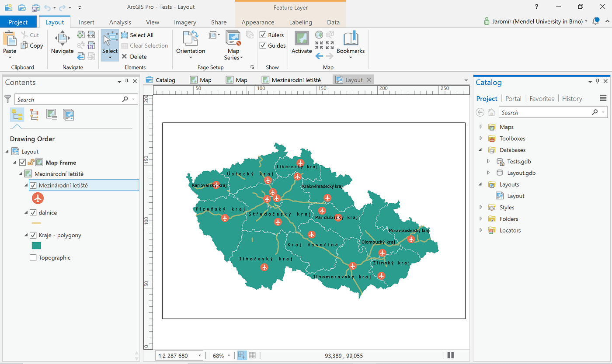612x364 pixels.
Task: Click the filter icon in Contents panel
Action: click(7, 99)
